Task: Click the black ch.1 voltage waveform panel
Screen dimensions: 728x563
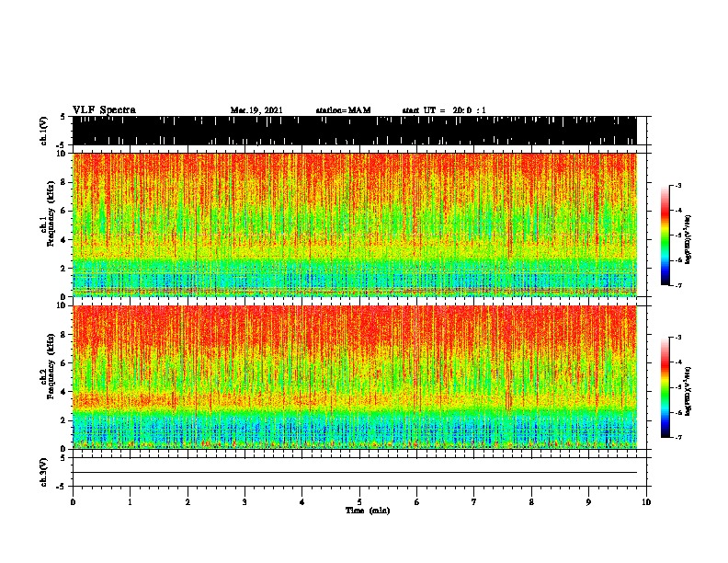Action: (x=355, y=131)
